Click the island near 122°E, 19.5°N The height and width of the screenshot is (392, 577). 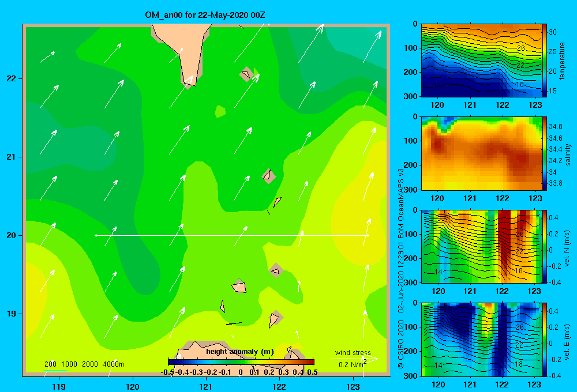pos(276,270)
